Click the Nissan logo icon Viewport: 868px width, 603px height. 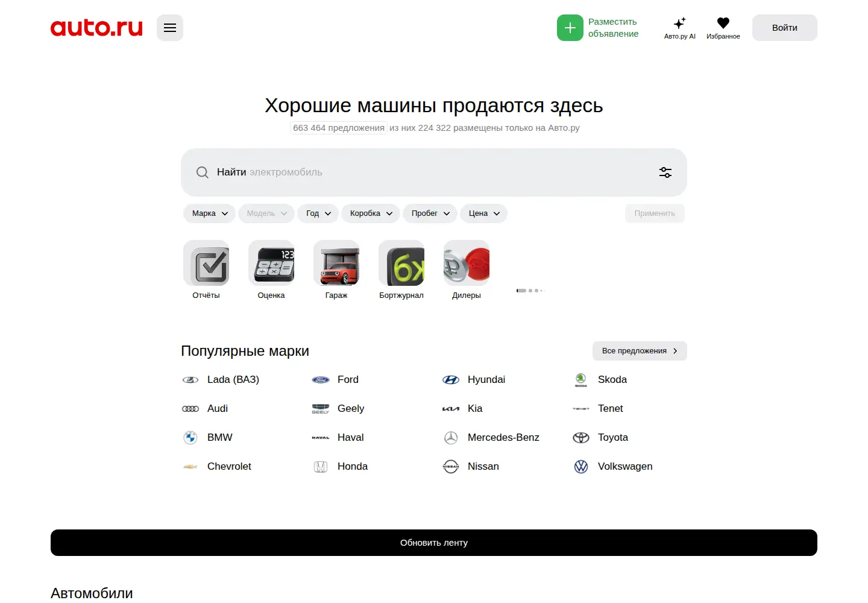tap(451, 467)
